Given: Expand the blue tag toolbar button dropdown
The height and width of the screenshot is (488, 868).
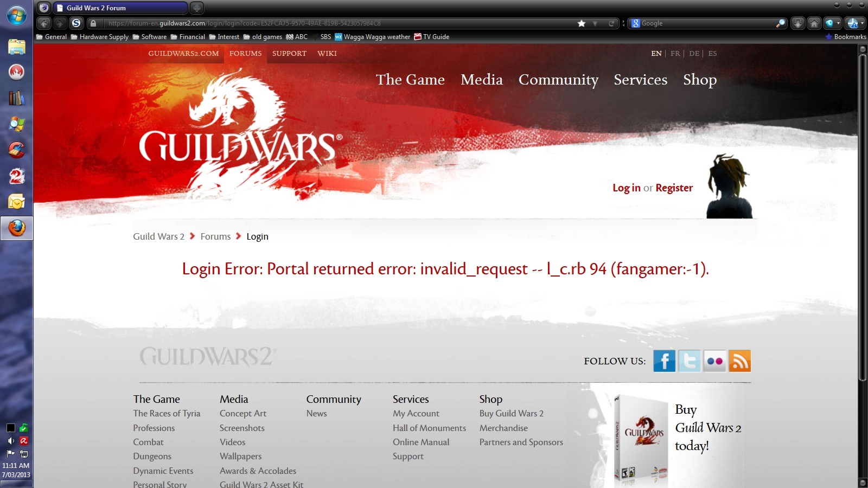Looking at the screenshot, I should [x=839, y=23].
